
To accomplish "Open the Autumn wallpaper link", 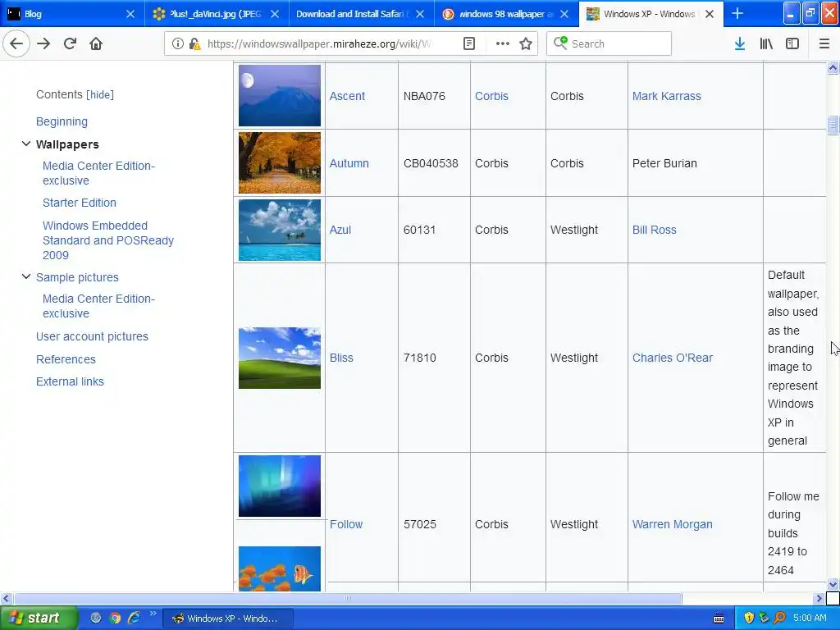I will point(349,163).
